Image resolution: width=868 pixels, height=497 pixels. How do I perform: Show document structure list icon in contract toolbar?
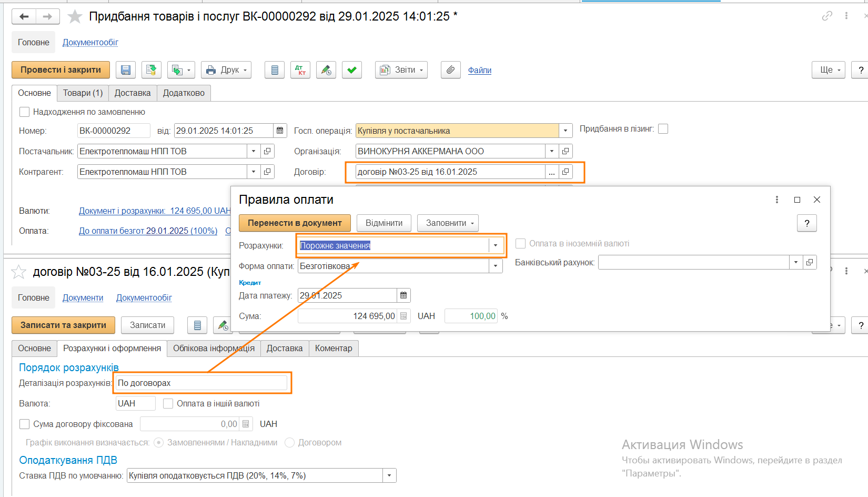(197, 325)
